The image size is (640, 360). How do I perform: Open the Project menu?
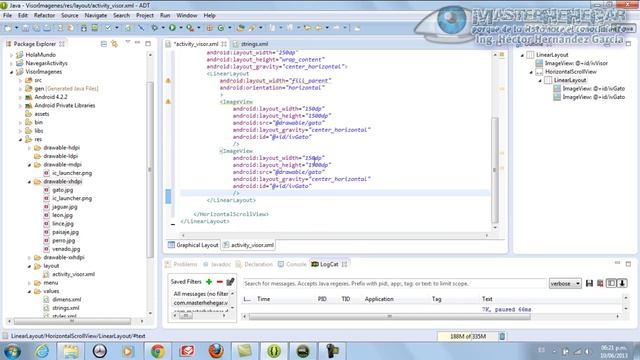pos(144,16)
